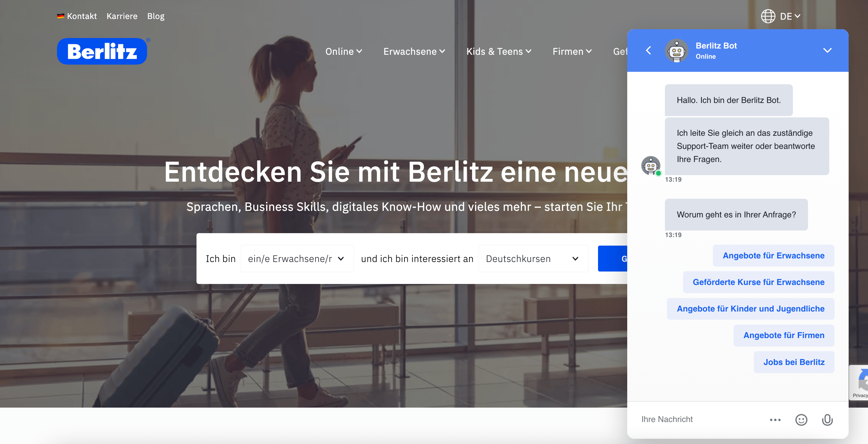Open the emoji picker in the chat
868x444 pixels.
(x=802, y=420)
